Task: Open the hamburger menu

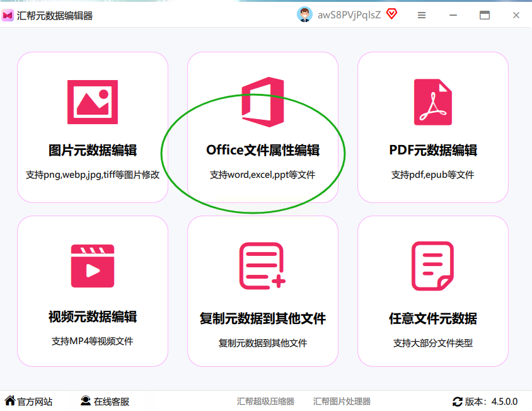Action: (x=422, y=15)
